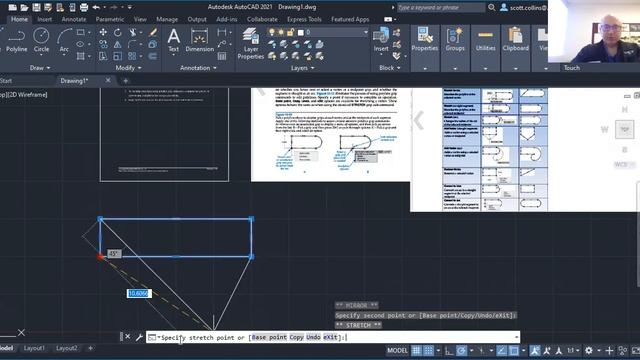Open the Start file tab

6,81
